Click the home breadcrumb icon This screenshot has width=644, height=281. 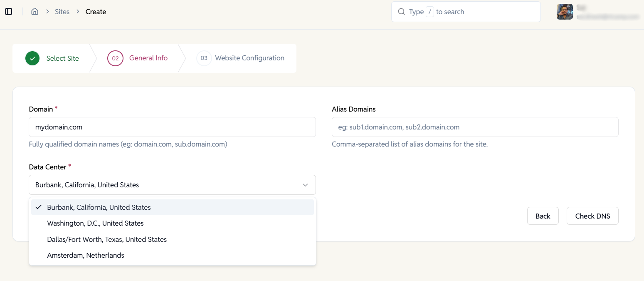[x=35, y=12]
